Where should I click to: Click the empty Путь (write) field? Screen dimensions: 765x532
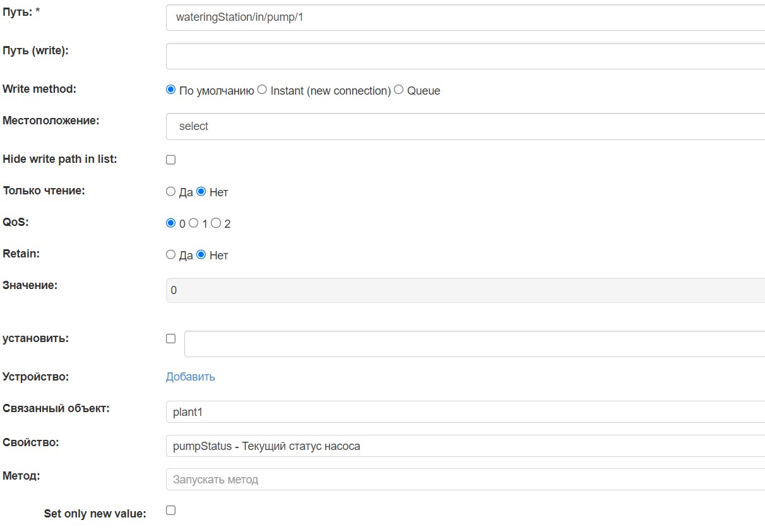coord(379,56)
